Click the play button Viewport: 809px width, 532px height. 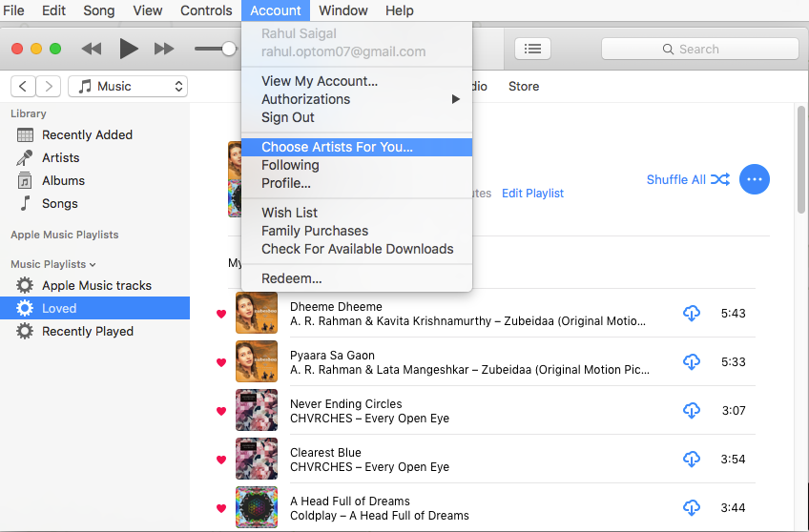click(x=128, y=49)
